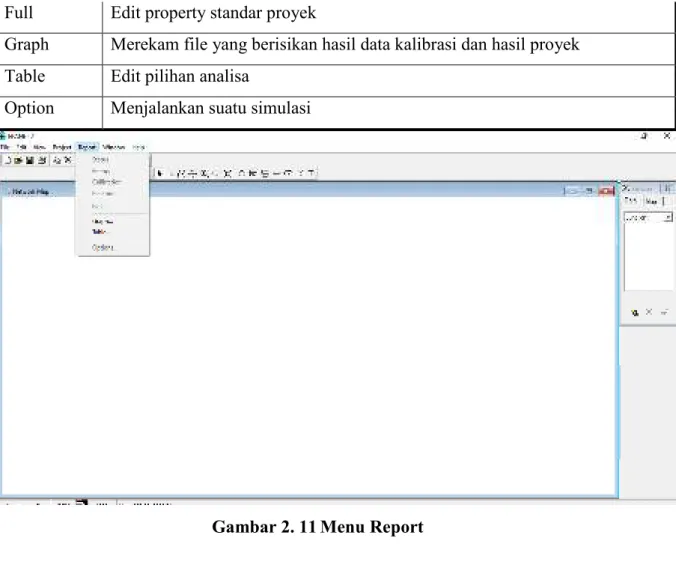Click the Save project diskette icon
676x562 pixels.
tap(29, 160)
